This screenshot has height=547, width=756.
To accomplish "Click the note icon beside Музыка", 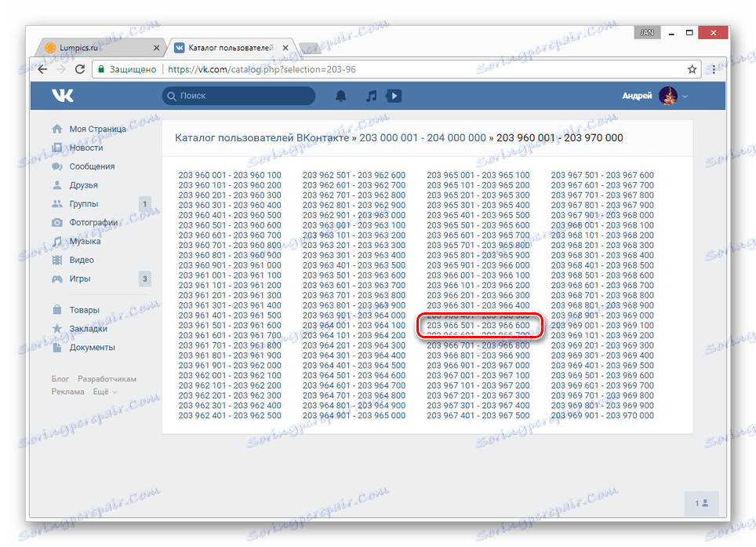I will click(x=57, y=241).
